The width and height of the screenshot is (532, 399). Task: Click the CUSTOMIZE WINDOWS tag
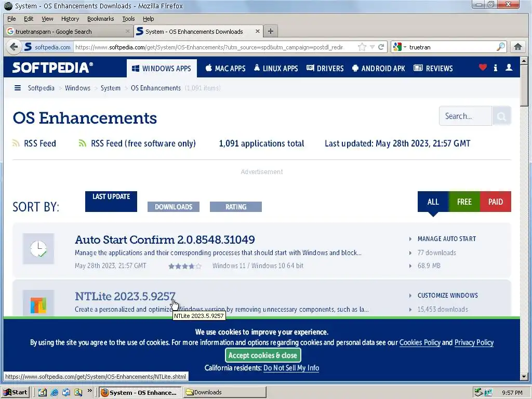coord(447,296)
